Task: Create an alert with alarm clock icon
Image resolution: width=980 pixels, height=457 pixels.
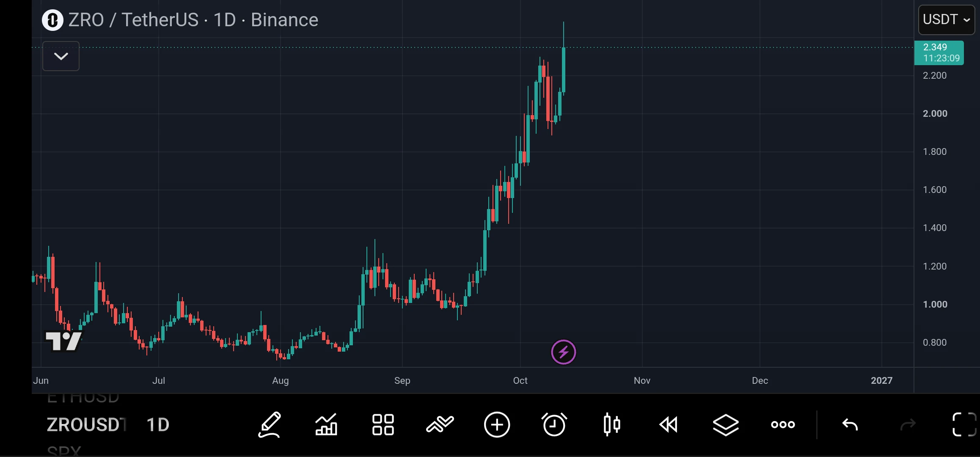Action: point(554,424)
